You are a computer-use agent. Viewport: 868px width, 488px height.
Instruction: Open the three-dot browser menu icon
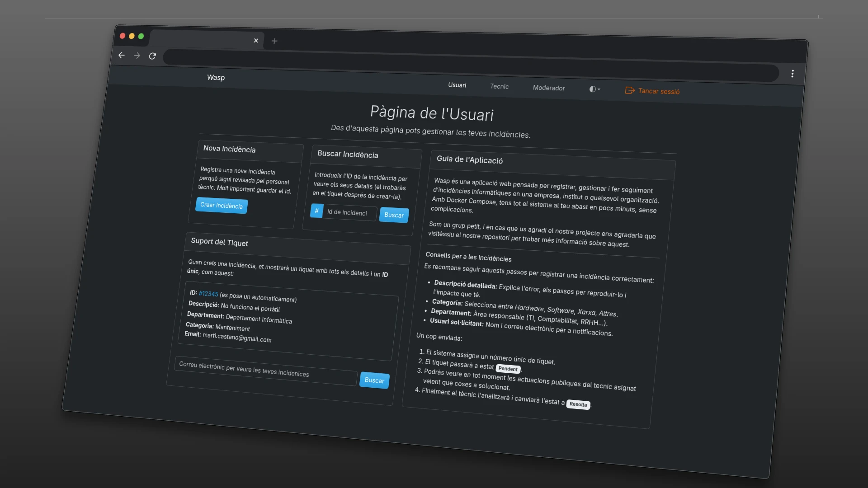coord(793,74)
